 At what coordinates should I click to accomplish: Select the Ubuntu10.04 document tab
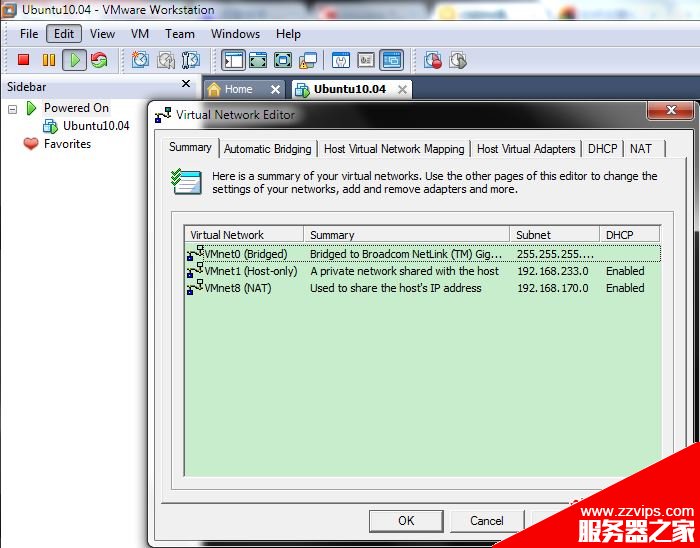pyautogui.click(x=350, y=89)
